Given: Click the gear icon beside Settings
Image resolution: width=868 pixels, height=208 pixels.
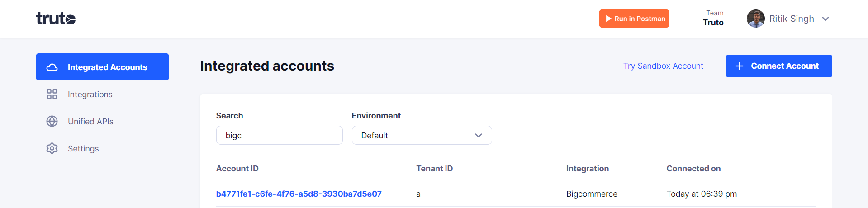Looking at the screenshot, I should [x=52, y=148].
